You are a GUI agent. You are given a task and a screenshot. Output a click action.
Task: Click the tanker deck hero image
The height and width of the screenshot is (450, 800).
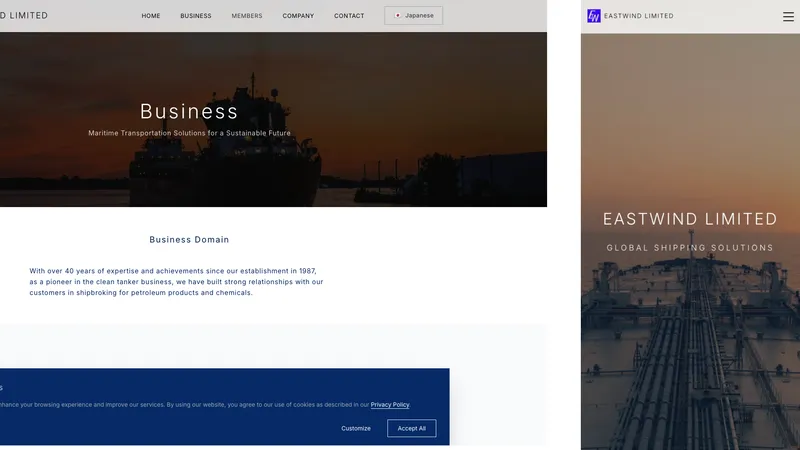(x=690, y=350)
